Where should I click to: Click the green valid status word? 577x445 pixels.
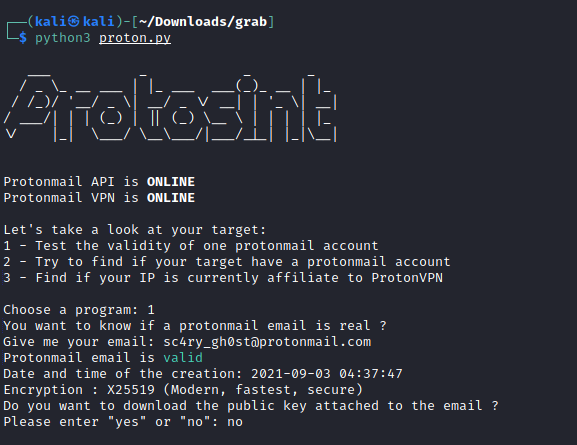(x=183, y=358)
